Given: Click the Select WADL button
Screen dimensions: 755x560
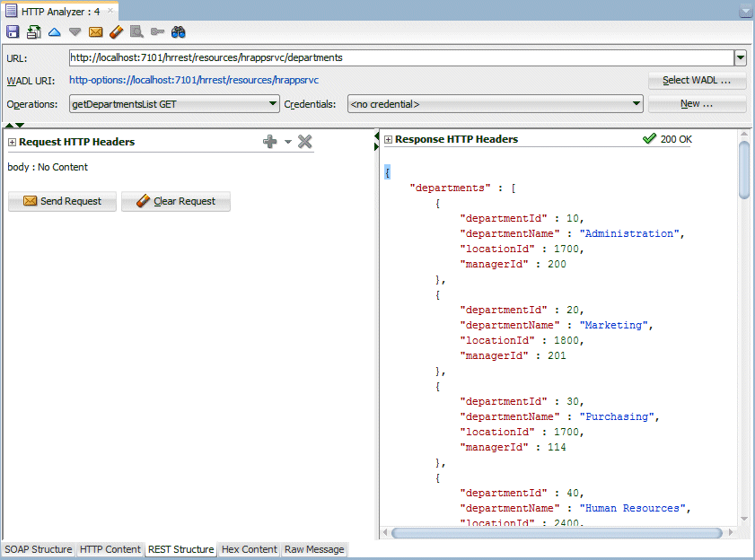Looking at the screenshot, I should click(697, 81).
